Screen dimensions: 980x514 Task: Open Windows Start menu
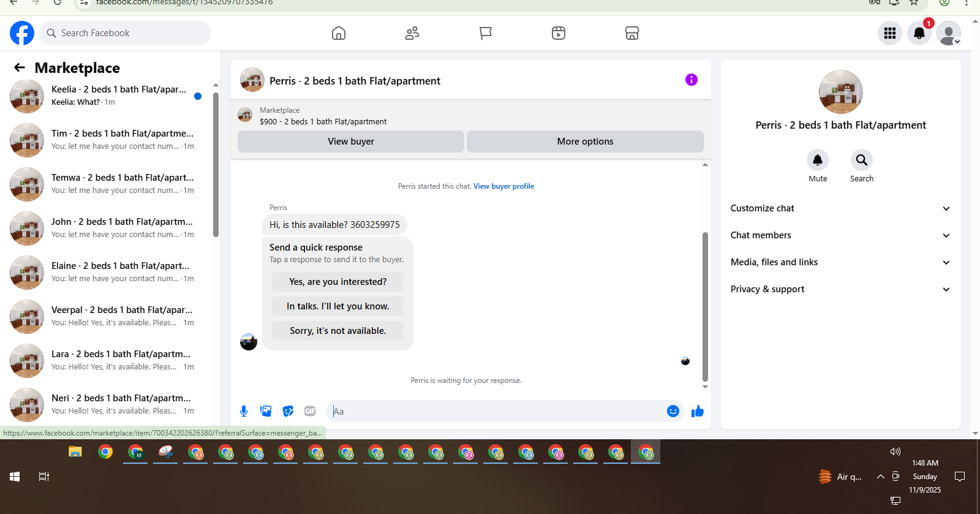coord(15,477)
